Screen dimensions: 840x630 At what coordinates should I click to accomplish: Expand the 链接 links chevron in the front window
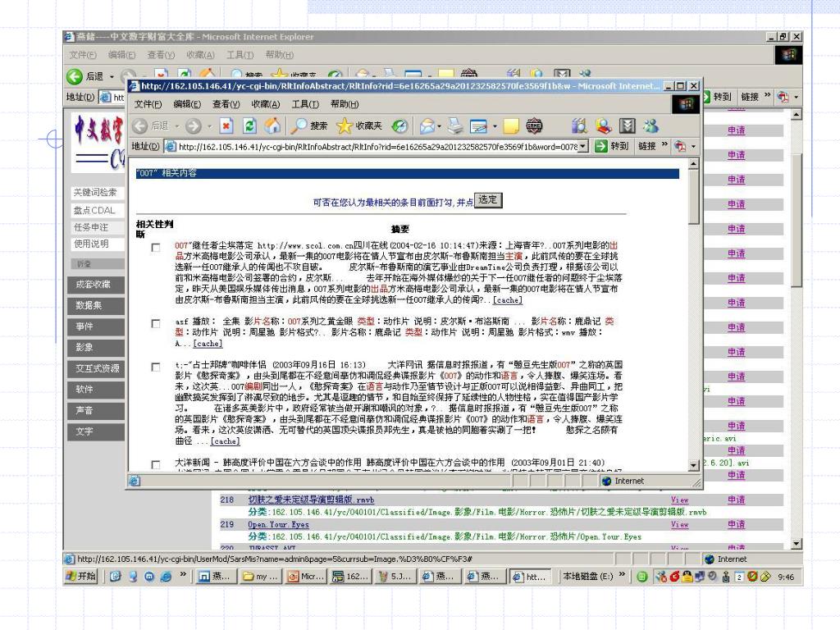[664, 144]
